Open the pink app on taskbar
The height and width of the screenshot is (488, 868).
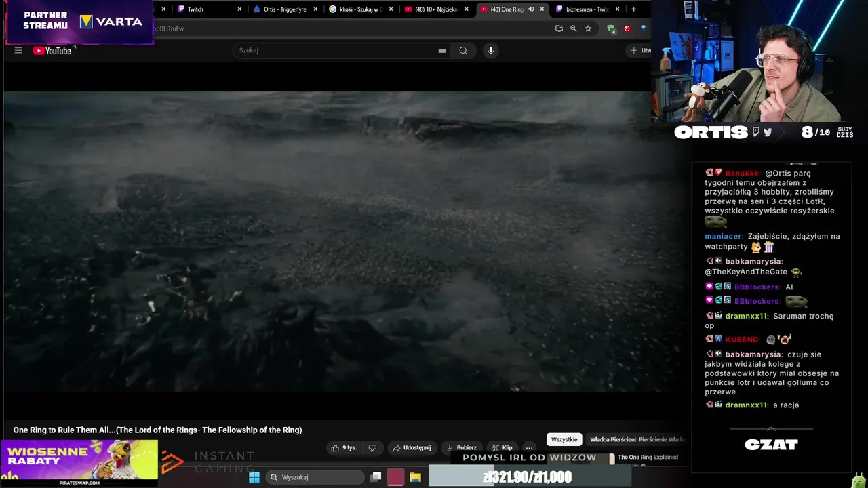pyautogui.click(x=395, y=477)
